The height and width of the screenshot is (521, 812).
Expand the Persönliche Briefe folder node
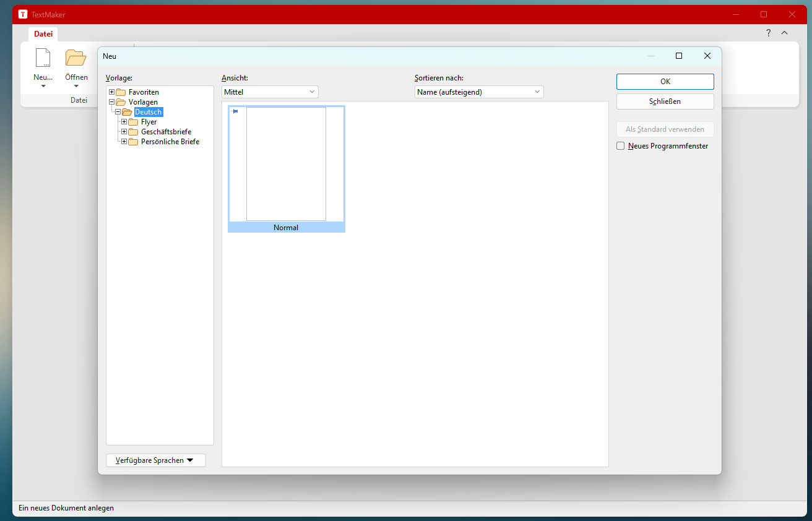pyautogui.click(x=124, y=142)
